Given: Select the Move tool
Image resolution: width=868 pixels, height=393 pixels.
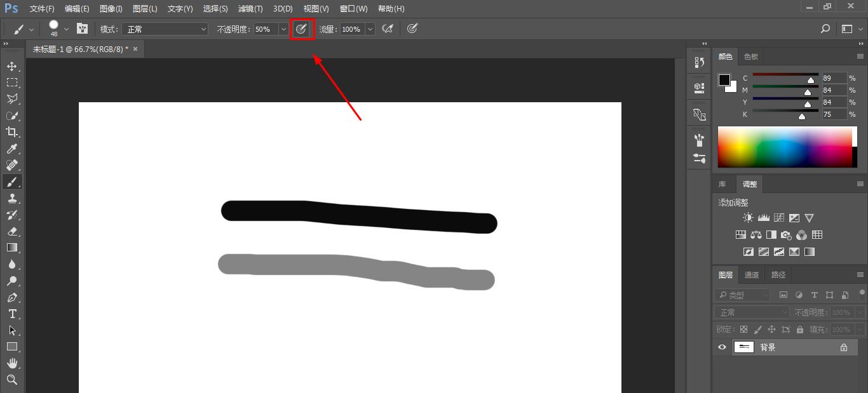Looking at the screenshot, I should click(x=12, y=66).
